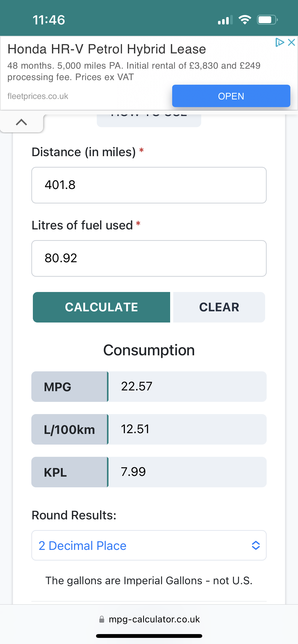The height and width of the screenshot is (644, 298).
Task: Open the Round Results decimal dropdown
Action: click(x=149, y=545)
